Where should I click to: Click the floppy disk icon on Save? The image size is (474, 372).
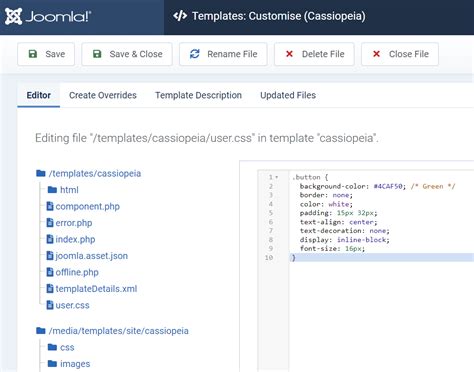coord(33,54)
